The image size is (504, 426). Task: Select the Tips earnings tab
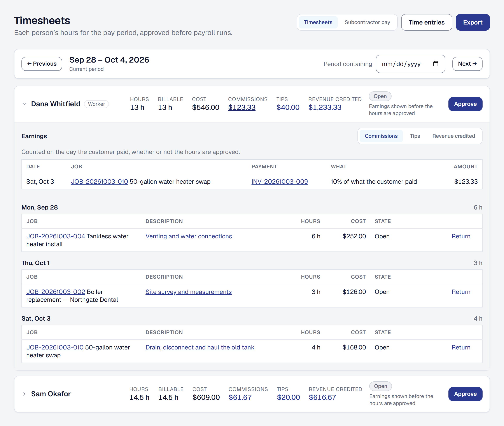pyautogui.click(x=415, y=136)
